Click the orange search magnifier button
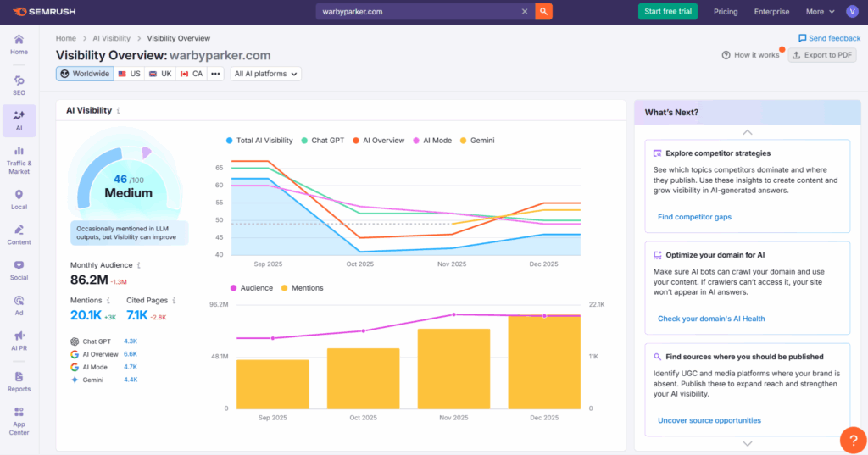Image resolution: width=868 pixels, height=455 pixels. (x=543, y=12)
